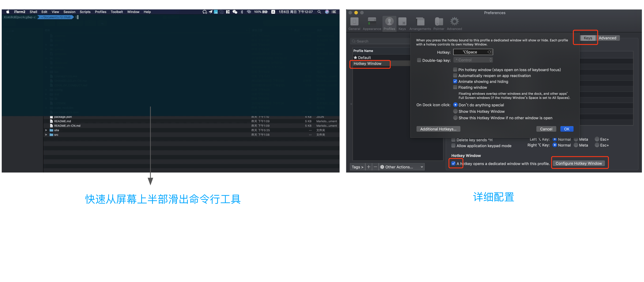The image size is (644, 282).
Task: Open the Appearance preferences pane
Action: click(x=372, y=24)
